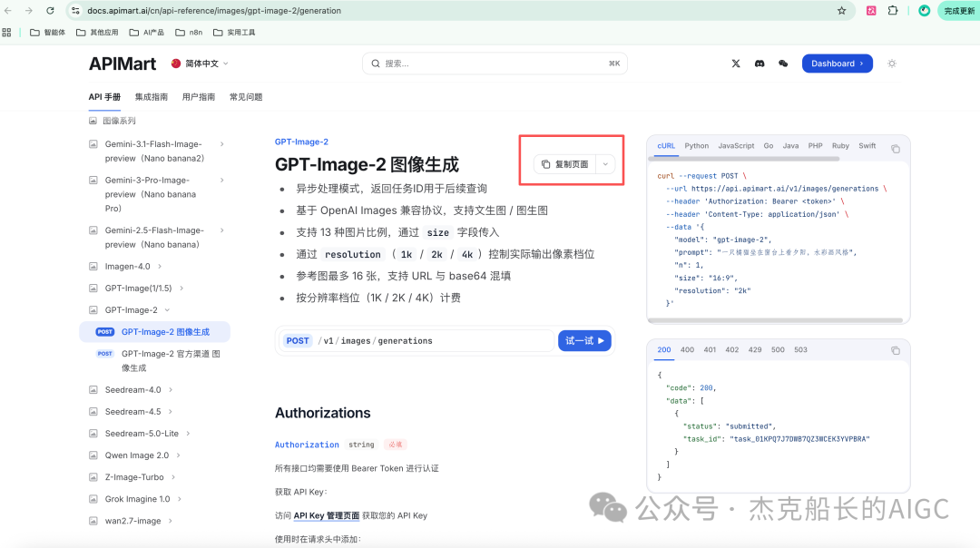The width and height of the screenshot is (980, 548).
Task: Click the APIMart logo
Action: click(122, 64)
